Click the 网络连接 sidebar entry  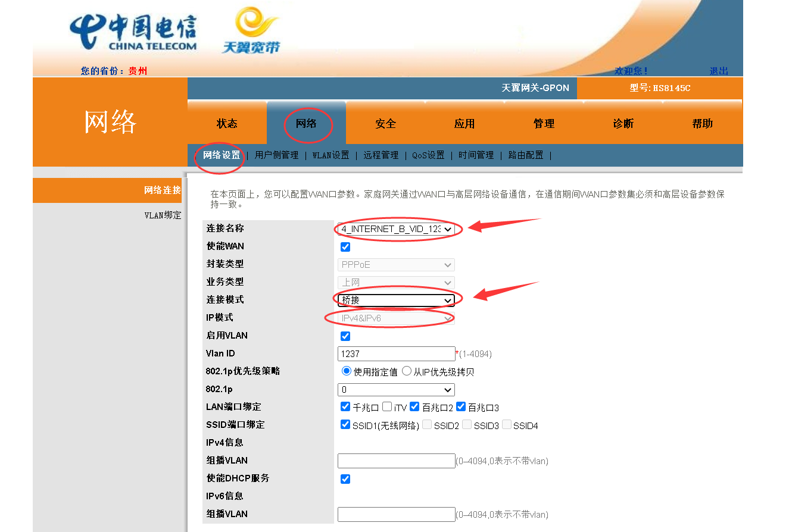click(164, 190)
